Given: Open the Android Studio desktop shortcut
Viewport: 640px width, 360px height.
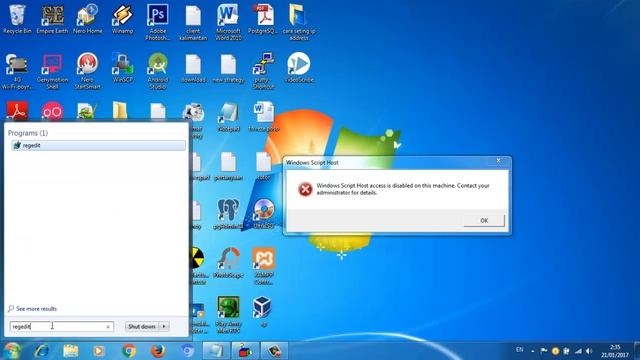Looking at the screenshot, I should point(158,71).
